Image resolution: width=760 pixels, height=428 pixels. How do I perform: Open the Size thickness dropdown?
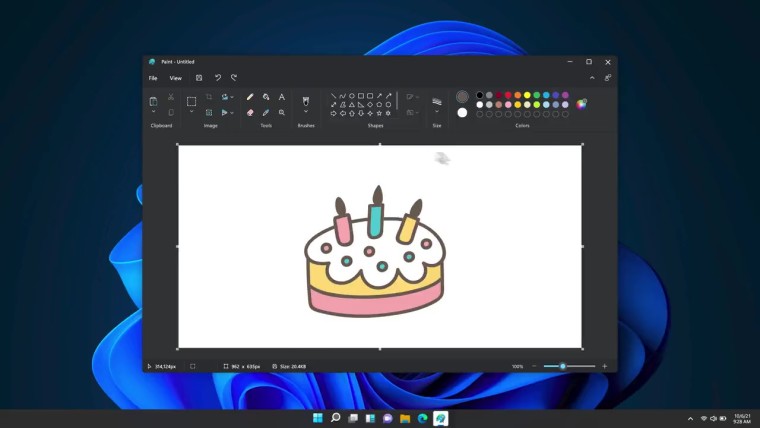(x=437, y=111)
